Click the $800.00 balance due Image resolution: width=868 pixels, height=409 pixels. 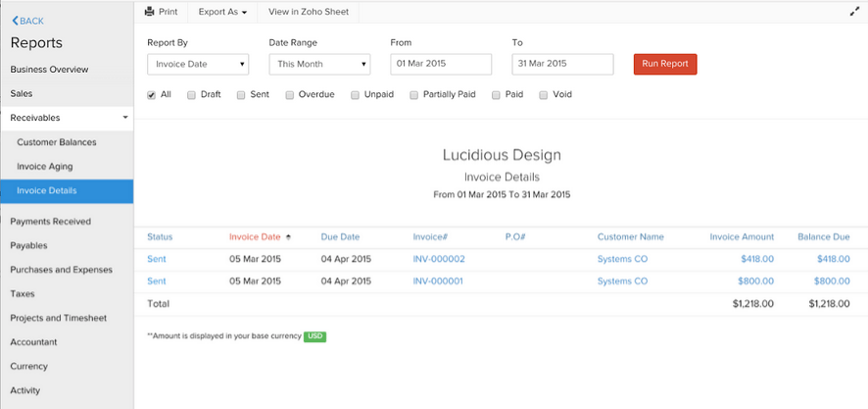tap(832, 281)
